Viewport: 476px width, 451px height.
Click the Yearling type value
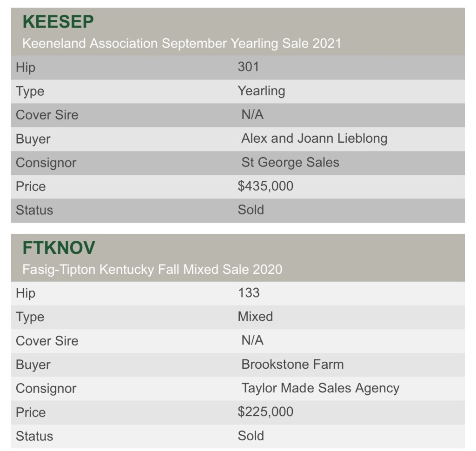261,91
